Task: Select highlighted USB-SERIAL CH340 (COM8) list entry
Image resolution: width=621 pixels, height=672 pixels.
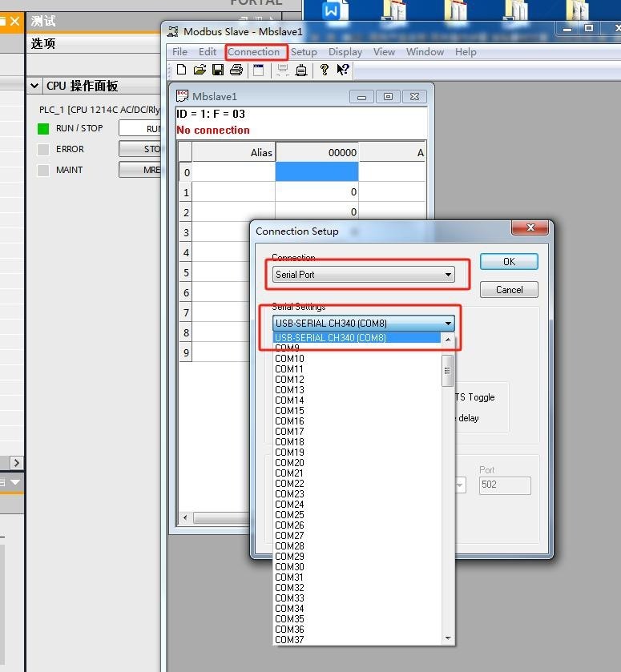Action: (357, 338)
